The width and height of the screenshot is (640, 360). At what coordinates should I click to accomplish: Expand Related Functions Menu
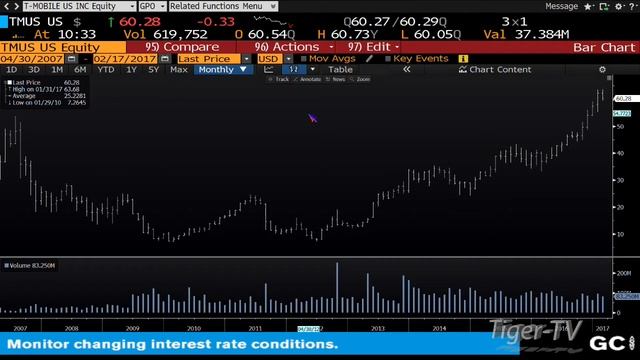[x=223, y=6]
